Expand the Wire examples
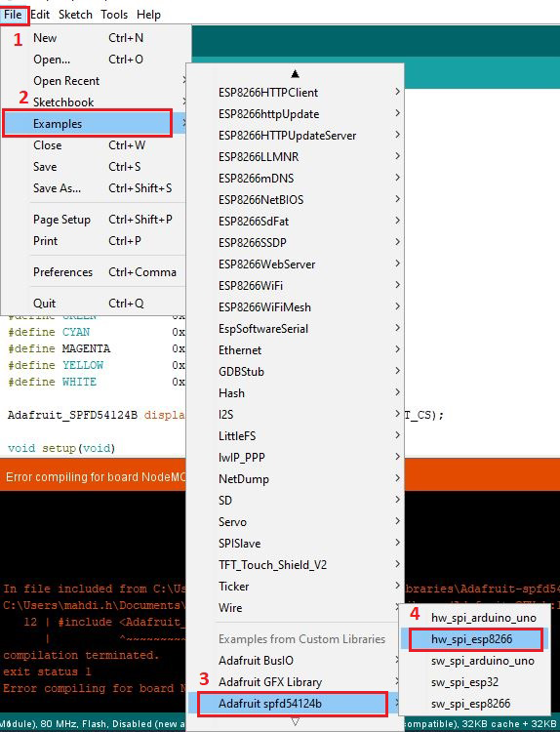Image resolution: width=560 pixels, height=732 pixels. [x=295, y=608]
